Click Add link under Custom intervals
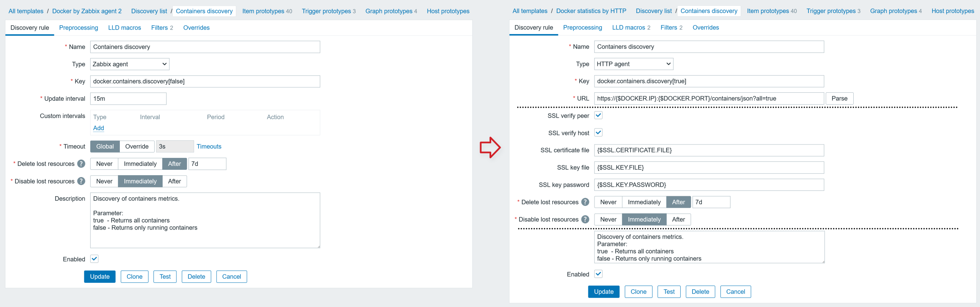Viewport: 980px width, 307px height. (x=98, y=128)
